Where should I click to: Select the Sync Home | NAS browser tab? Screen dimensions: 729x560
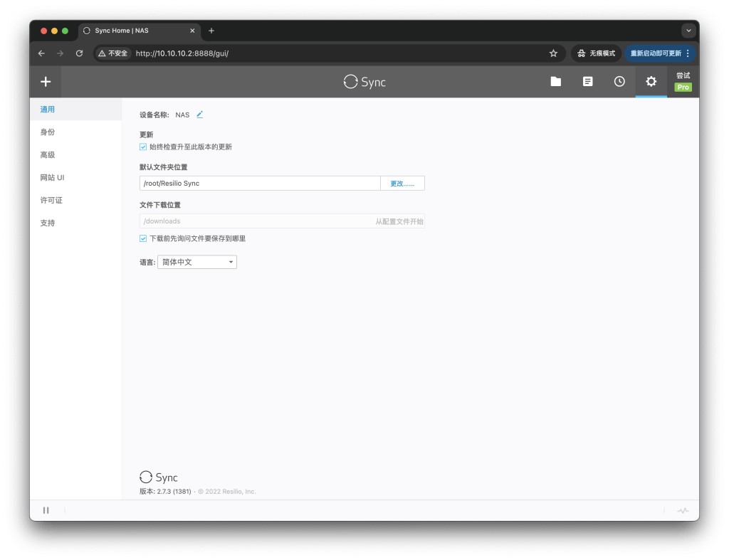click(x=140, y=31)
